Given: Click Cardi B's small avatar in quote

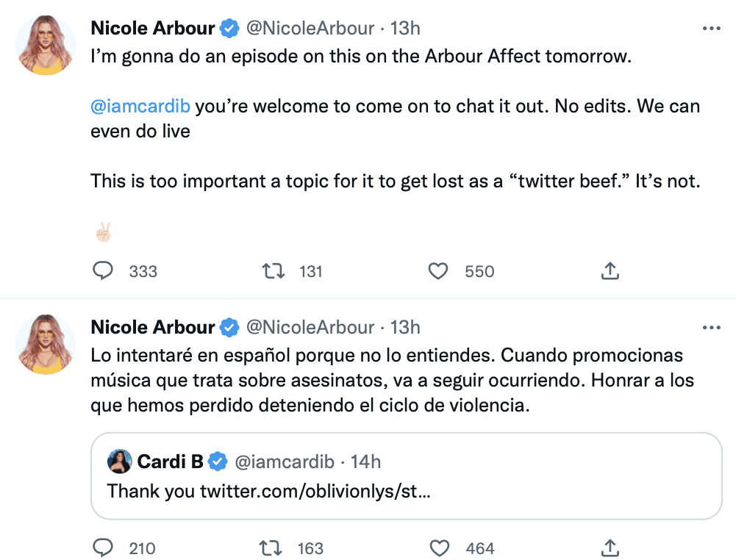Looking at the screenshot, I should (119, 462).
